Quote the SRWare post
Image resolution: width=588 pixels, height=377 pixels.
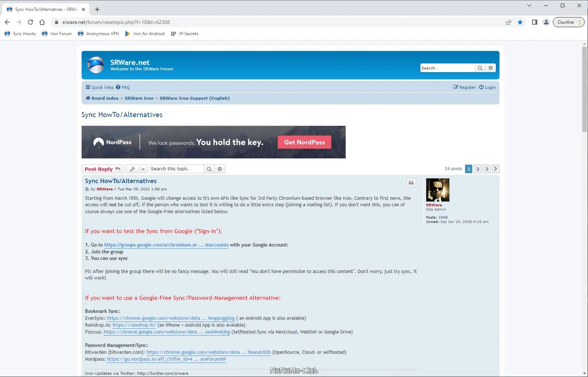coord(411,183)
